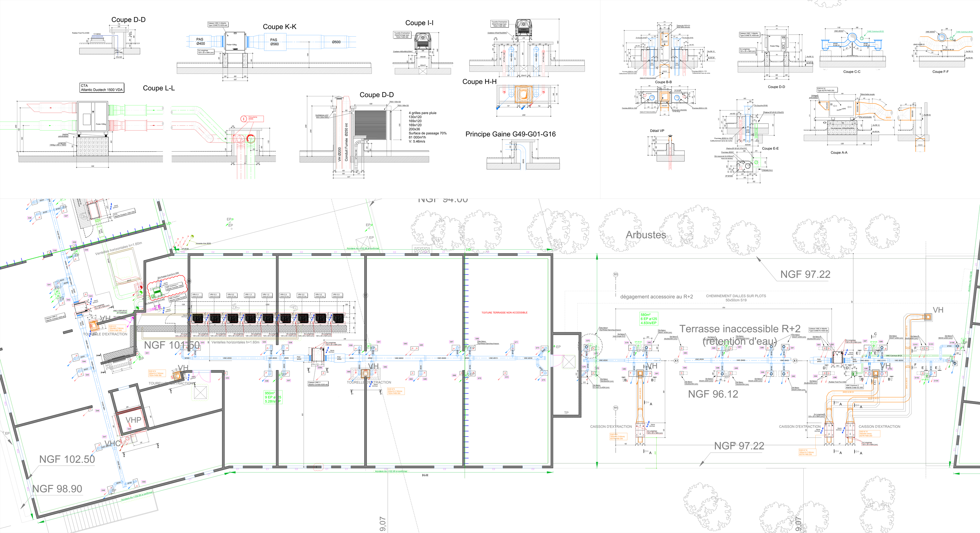Viewport: 980px width, 533px height.
Task: Click the Terrasse inaccessible R+2 text
Action: click(740, 328)
